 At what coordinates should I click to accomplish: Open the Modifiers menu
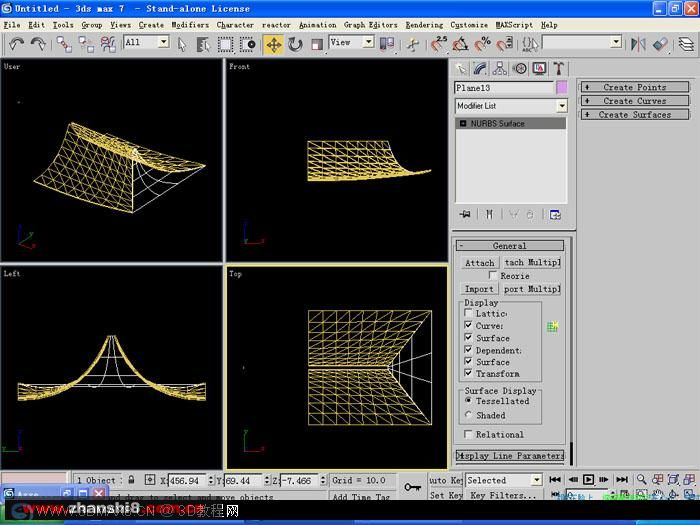pos(190,25)
